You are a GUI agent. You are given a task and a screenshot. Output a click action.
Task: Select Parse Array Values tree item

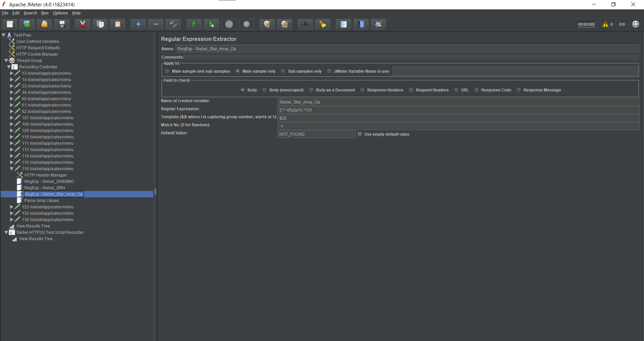pos(42,201)
